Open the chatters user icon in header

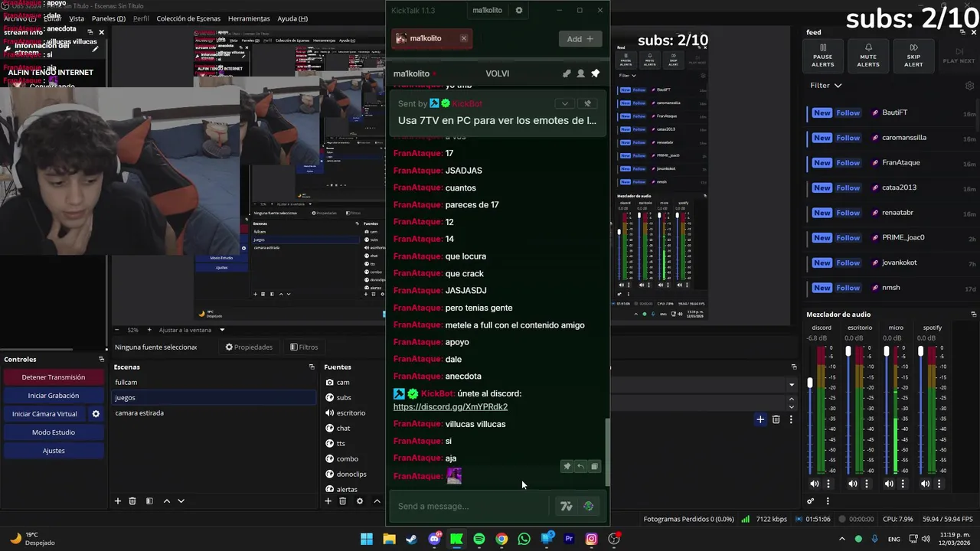click(x=581, y=73)
